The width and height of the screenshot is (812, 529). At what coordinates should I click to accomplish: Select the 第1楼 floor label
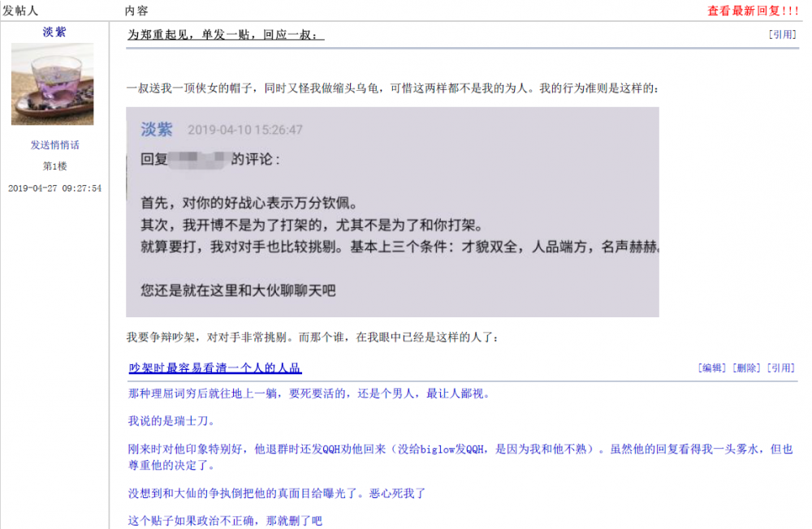click(54, 166)
